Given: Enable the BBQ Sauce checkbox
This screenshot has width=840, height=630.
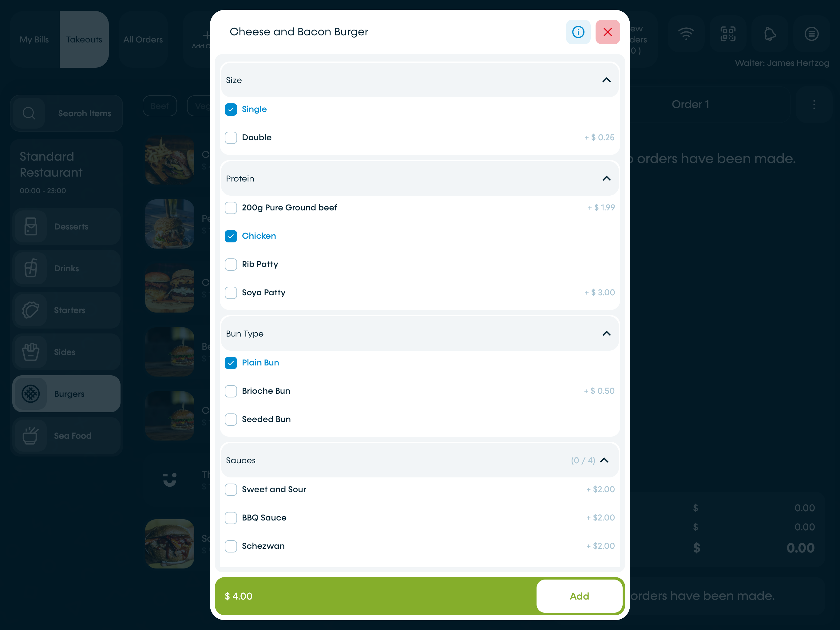Looking at the screenshot, I should pyautogui.click(x=231, y=518).
